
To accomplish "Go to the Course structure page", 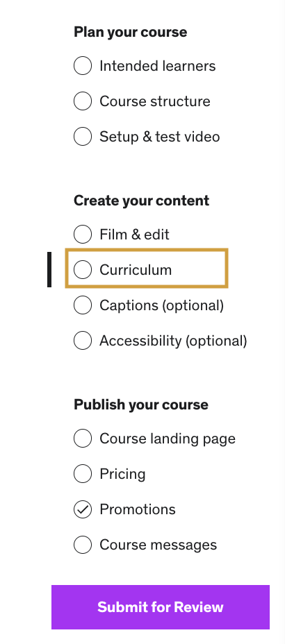I will [154, 101].
